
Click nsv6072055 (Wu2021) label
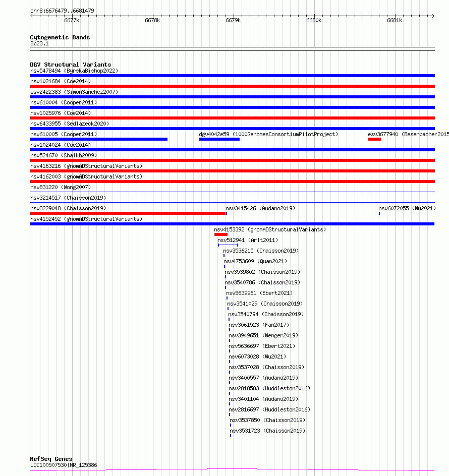[x=407, y=209]
